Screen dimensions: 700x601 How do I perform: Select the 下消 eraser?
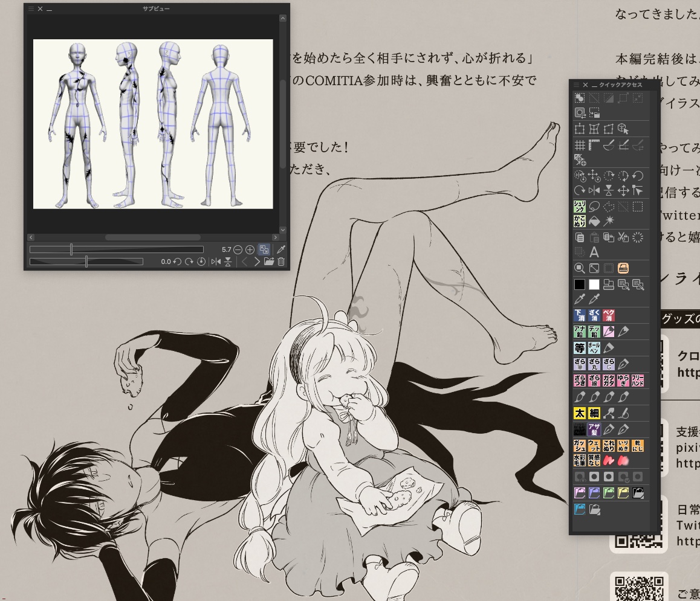(x=580, y=315)
